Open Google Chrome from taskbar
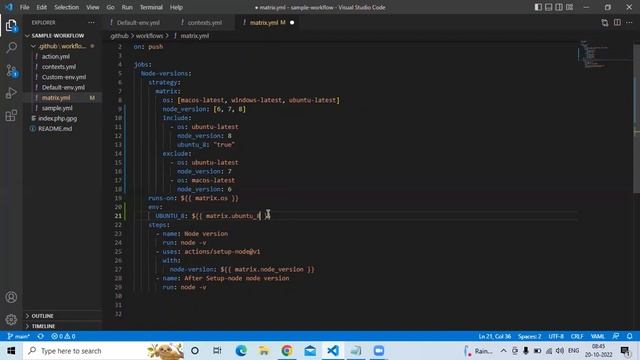This screenshot has height=360, width=640. tap(287, 351)
